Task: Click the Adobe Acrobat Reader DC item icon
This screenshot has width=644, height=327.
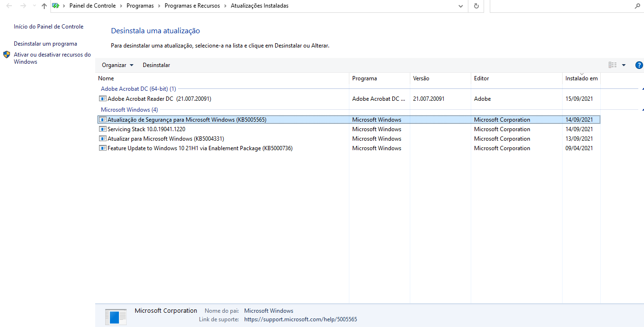Action: pyautogui.click(x=102, y=99)
